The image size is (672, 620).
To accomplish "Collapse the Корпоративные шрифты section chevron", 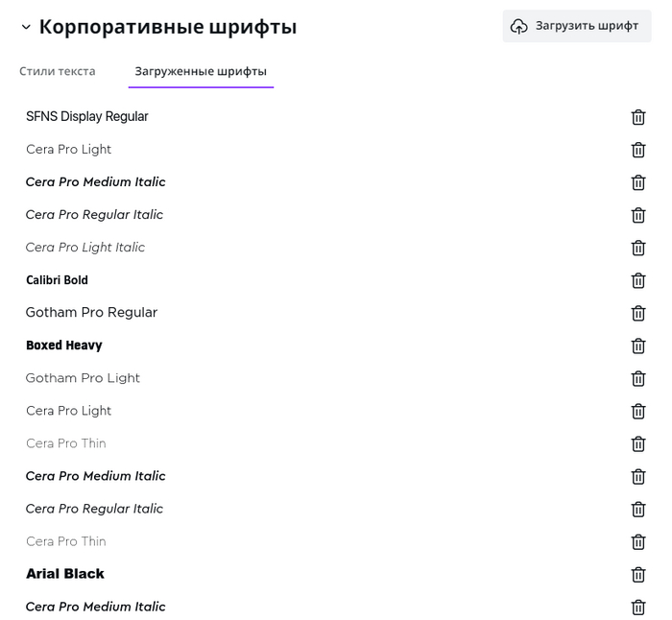I will pyautogui.click(x=25, y=28).
